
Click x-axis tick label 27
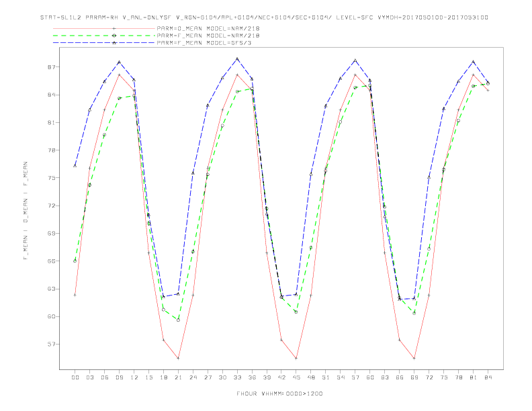coord(208,377)
